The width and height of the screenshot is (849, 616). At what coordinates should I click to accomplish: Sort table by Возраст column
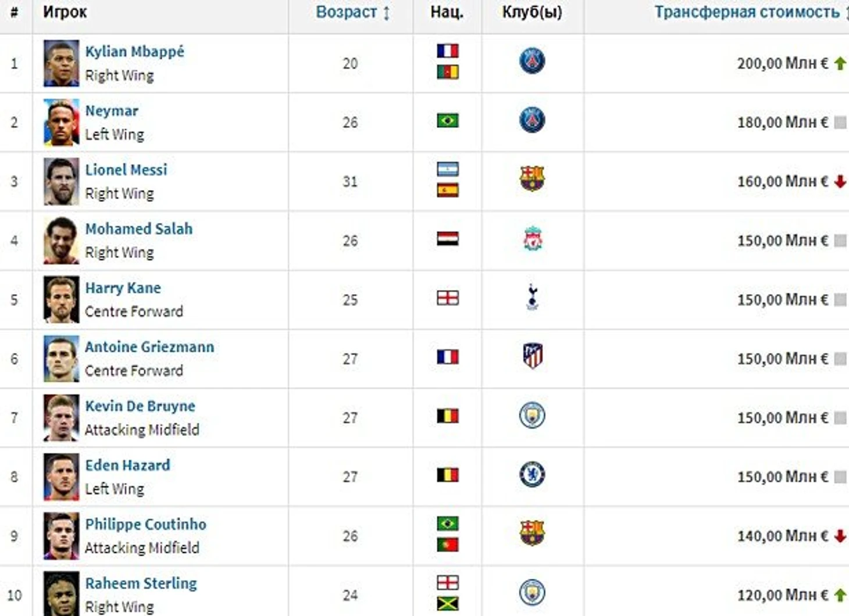tap(352, 12)
